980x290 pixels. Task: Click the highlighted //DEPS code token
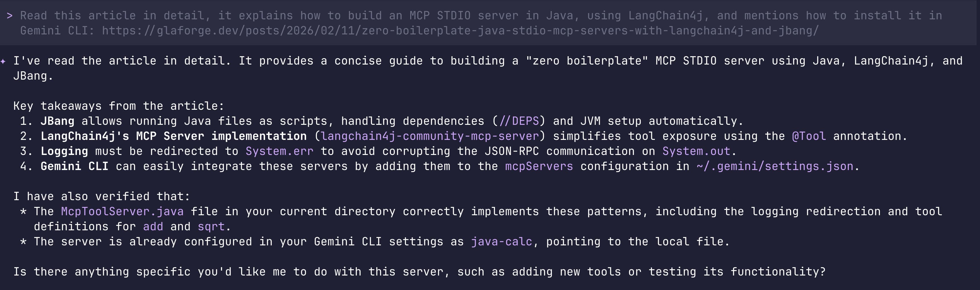(519, 121)
